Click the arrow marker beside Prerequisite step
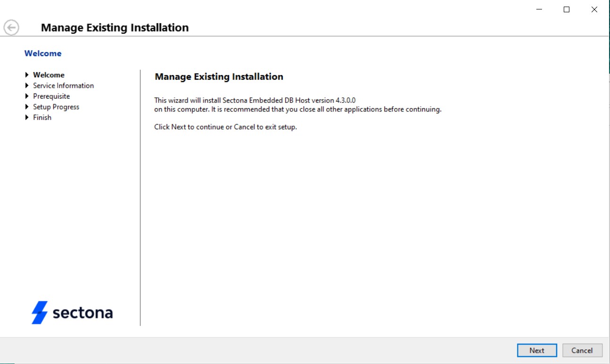The height and width of the screenshot is (364, 610). 27,96
